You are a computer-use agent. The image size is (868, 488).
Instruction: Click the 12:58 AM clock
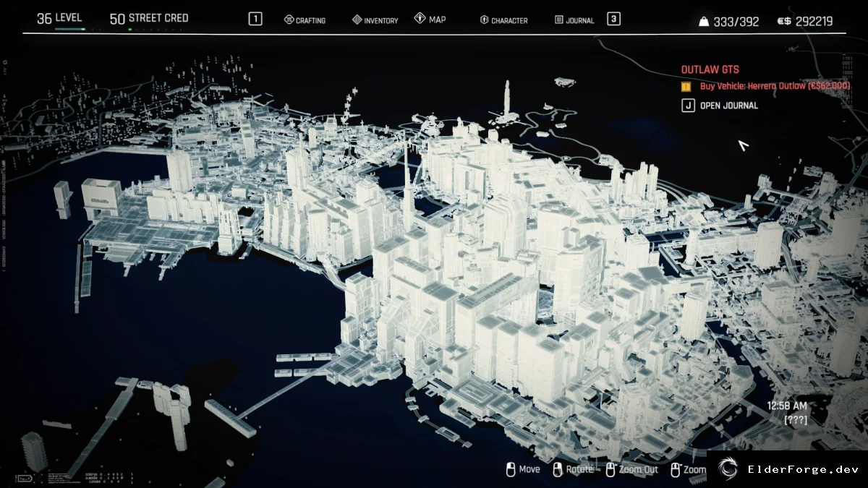(x=787, y=406)
